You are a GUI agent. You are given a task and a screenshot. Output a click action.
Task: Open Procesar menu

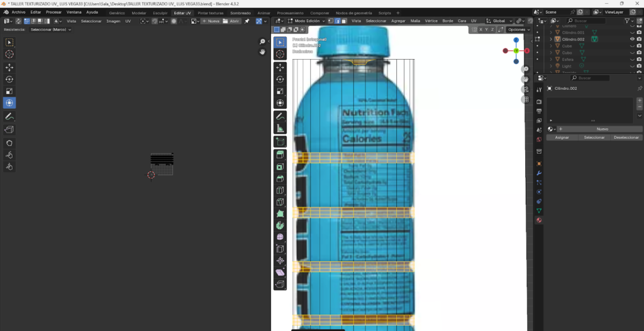click(x=54, y=13)
